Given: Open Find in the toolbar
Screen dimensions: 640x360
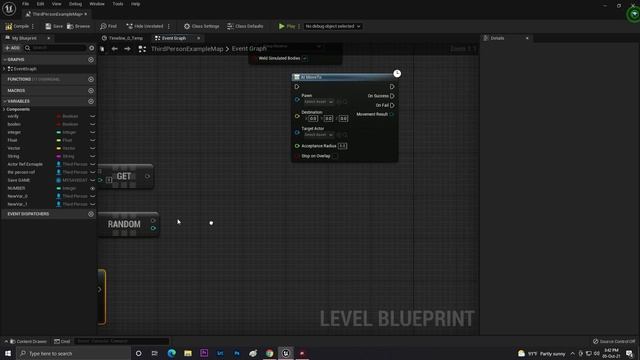Looking at the screenshot, I should point(108,26).
